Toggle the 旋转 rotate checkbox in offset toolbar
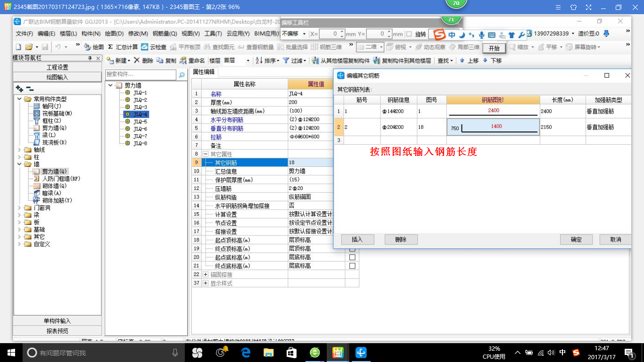This screenshot has height=362, width=644. [x=409, y=34]
